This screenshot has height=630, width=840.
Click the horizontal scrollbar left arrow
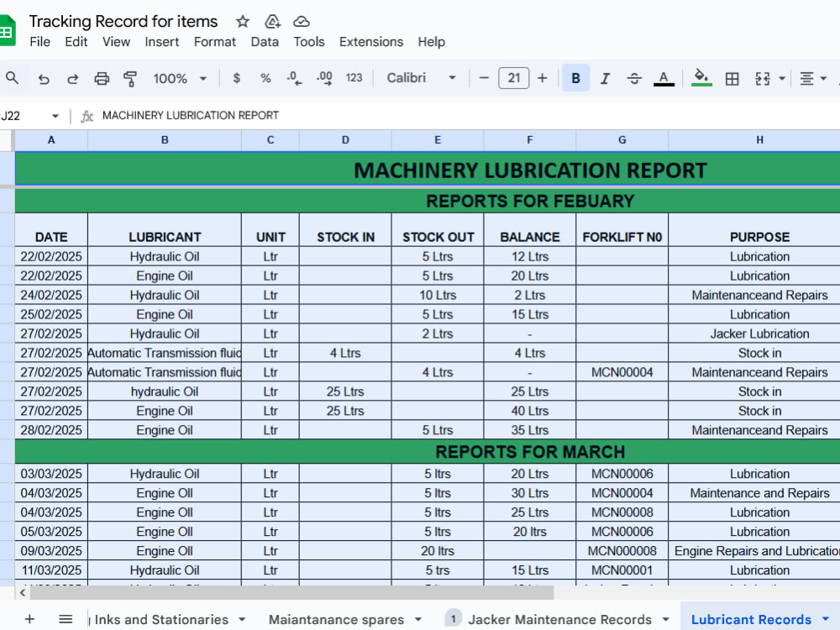23,592
